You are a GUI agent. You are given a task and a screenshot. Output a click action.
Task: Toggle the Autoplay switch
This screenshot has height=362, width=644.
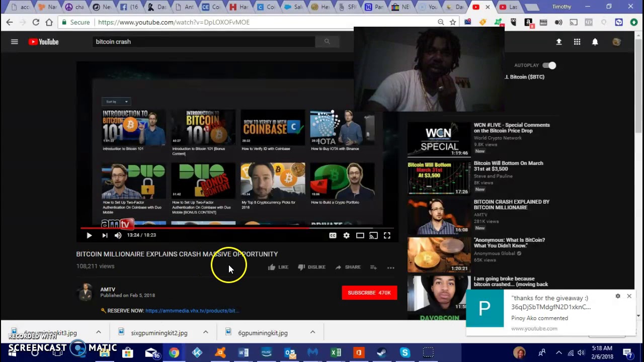click(549, 65)
